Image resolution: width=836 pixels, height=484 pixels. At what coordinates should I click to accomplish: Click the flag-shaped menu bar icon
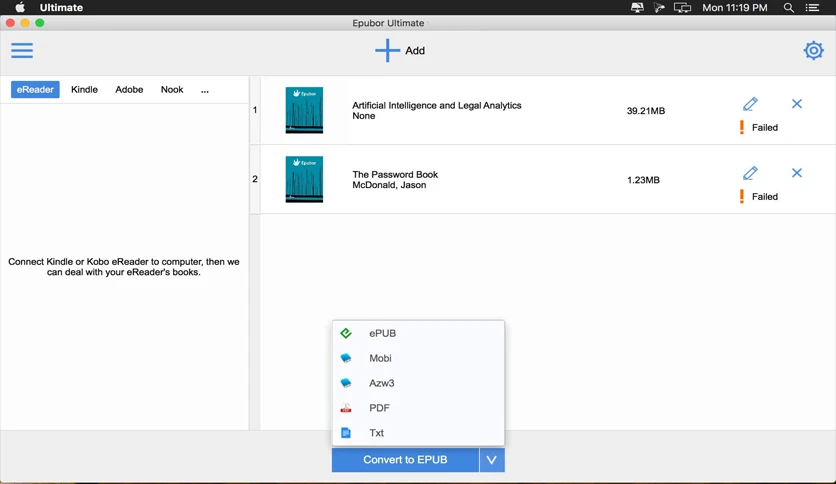click(659, 7)
